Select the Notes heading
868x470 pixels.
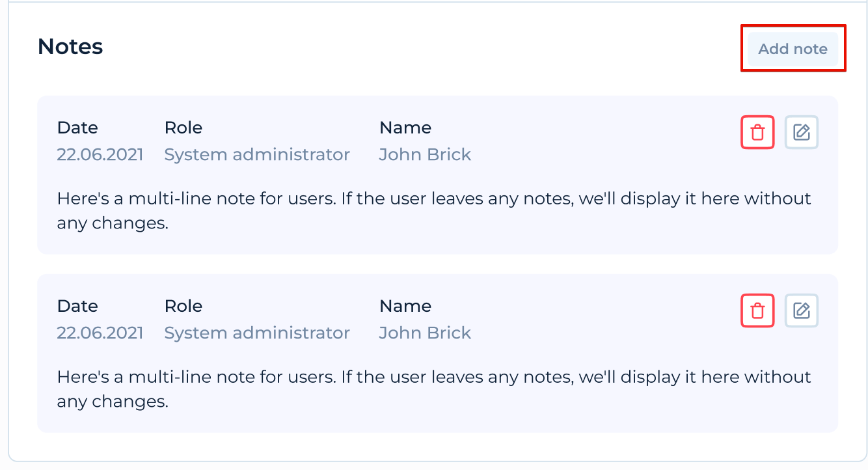(x=70, y=46)
